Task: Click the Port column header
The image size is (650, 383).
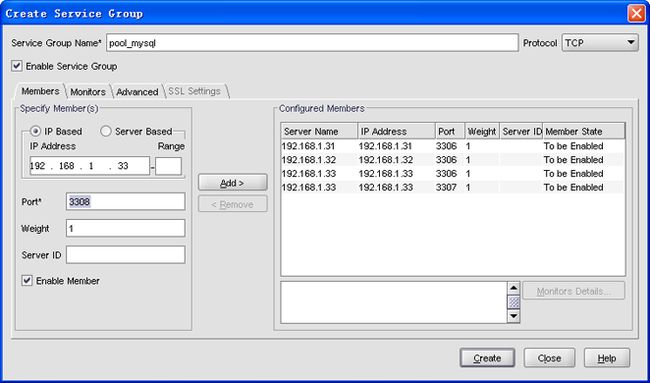Action: click(450, 131)
